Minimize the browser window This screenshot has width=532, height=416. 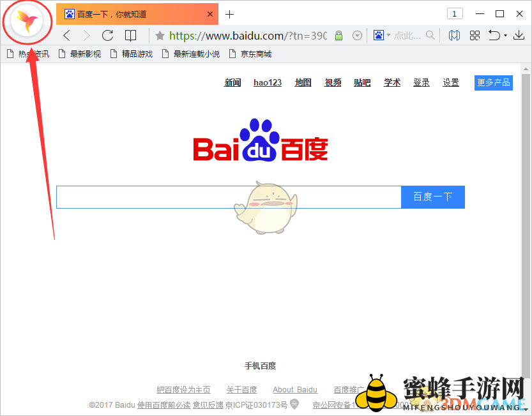coord(480,14)
